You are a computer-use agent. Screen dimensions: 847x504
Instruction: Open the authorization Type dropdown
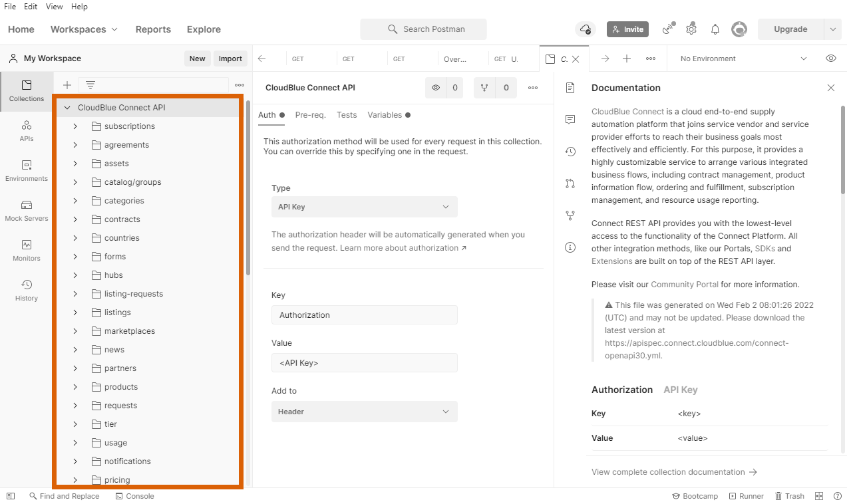point(364,207)
